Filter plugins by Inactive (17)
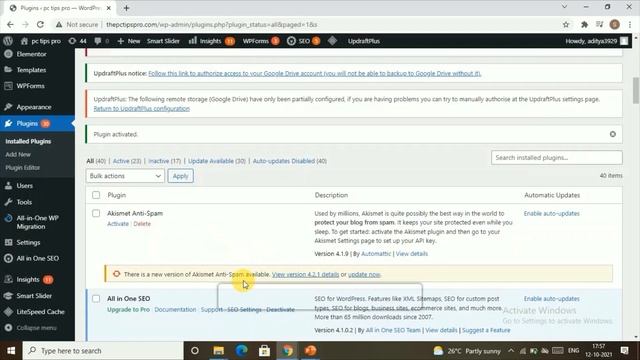 click(x=164, y=161)
